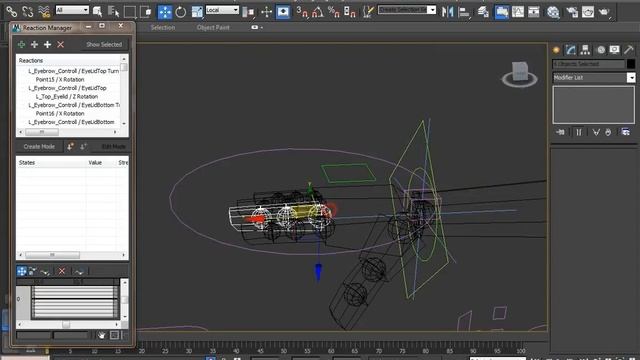Open the Motion command panel tab
The image size is (640, 360).
coord(601,50)
